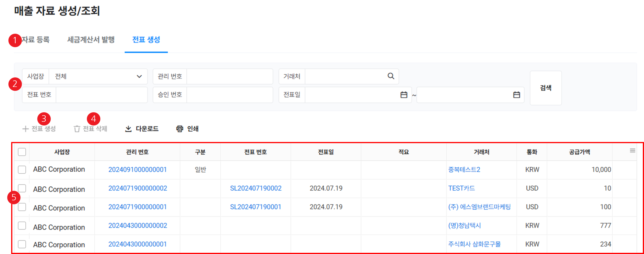Click the 전표 삭제 trash icon

[77, 129]
